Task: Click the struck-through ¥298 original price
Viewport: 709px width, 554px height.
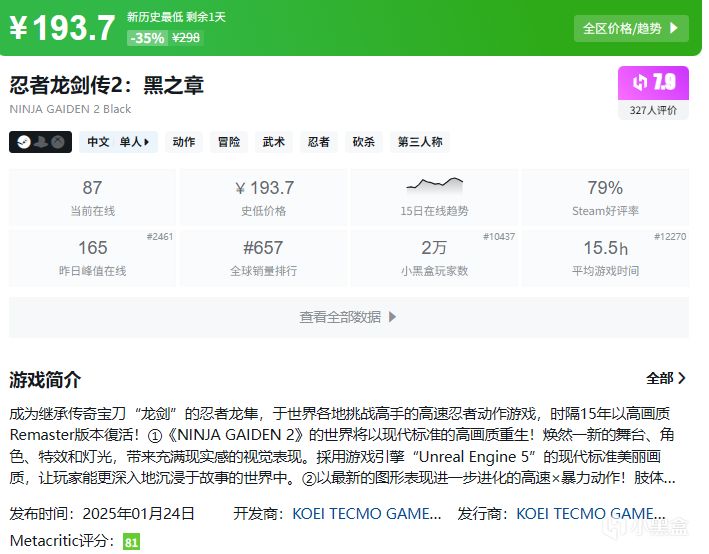Action: pyautogui.click(x=186, y=38)
